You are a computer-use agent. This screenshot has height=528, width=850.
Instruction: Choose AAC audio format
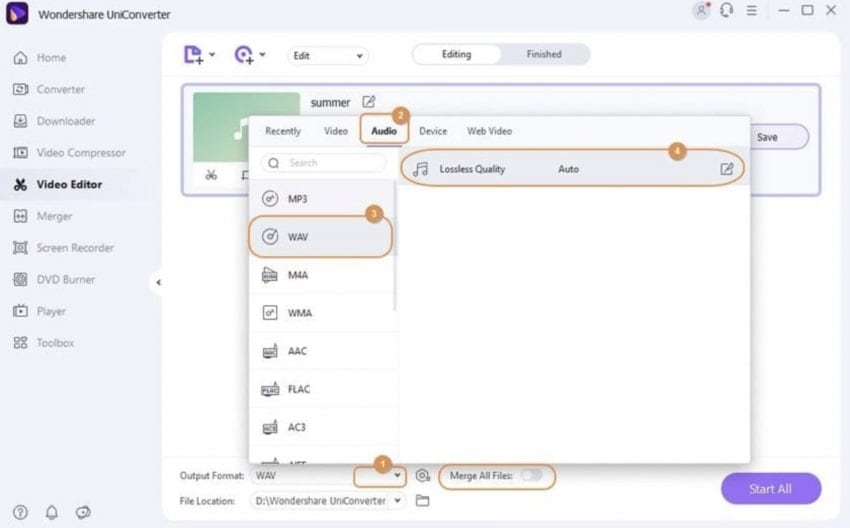(x=323, y=351)
